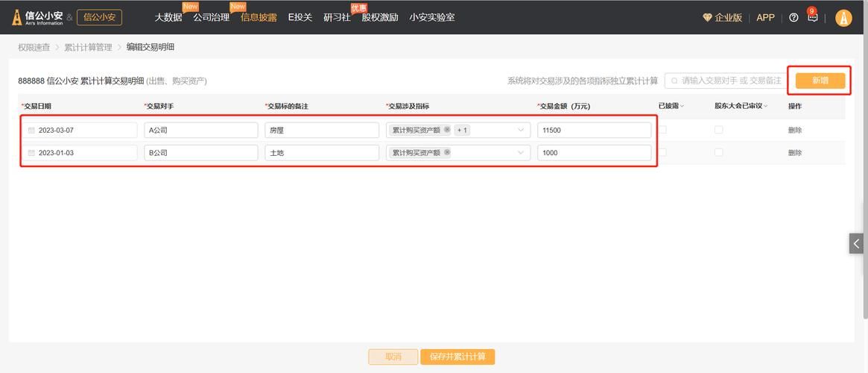The image size is (868, 373).
Task: Open the user avatar icon
Action: click(x=843, y=18)
